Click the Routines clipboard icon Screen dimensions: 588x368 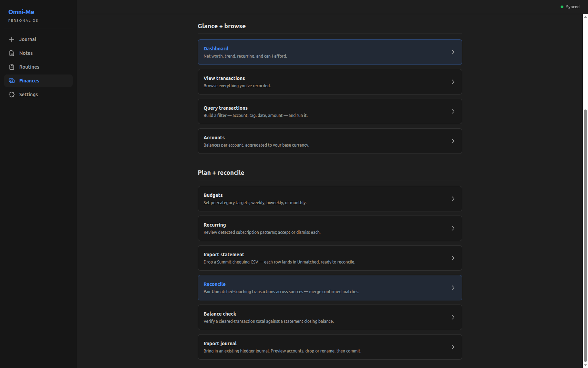coord(12,67)
